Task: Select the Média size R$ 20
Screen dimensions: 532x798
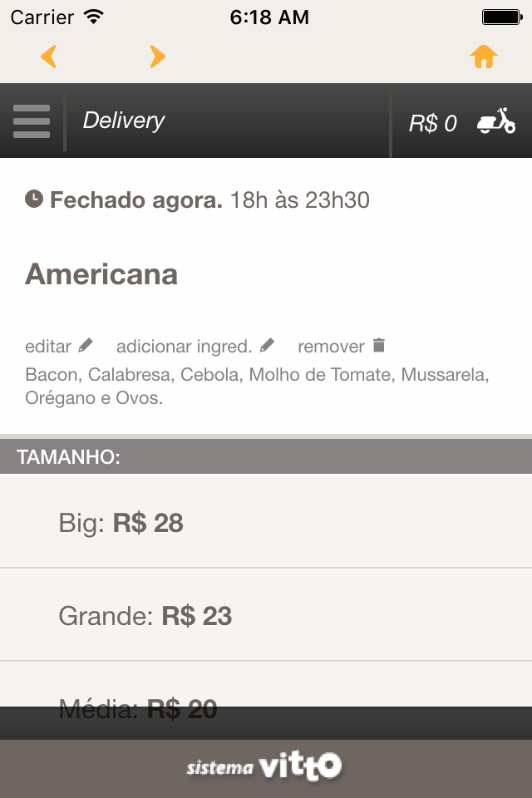Action: tap(266, 684)
